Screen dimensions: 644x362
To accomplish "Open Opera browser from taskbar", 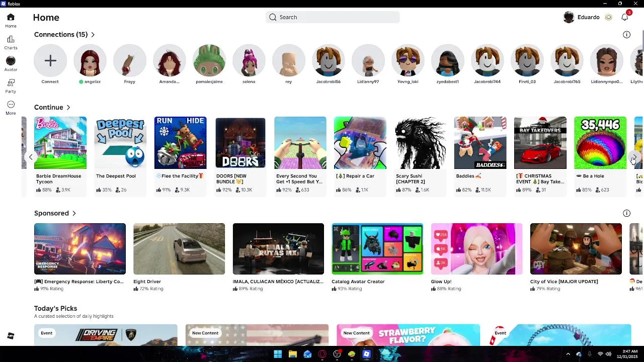I will (322, 354).
